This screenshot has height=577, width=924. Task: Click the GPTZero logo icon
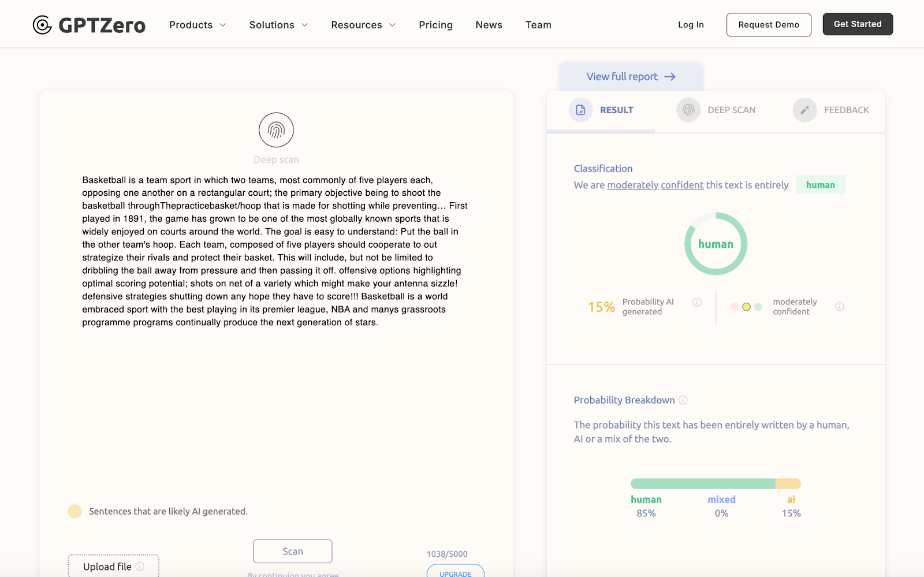(x=42, y=25)
